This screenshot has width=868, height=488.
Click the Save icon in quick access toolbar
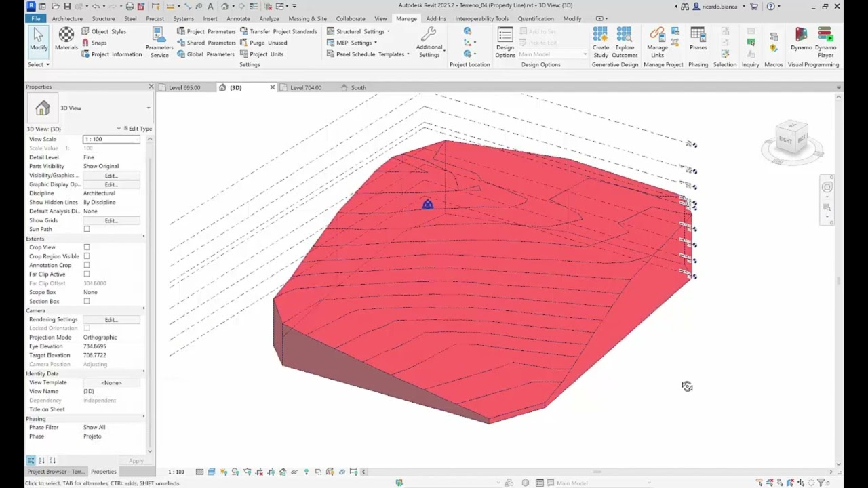click(x=67, y=6)
